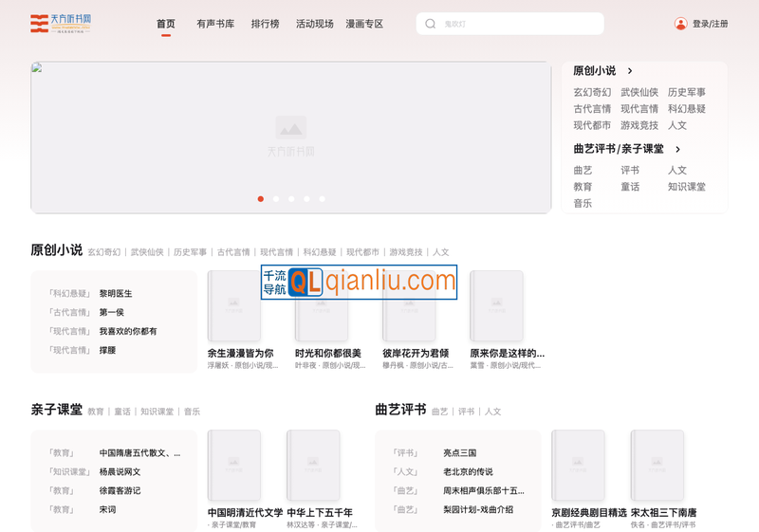
Task: Open 中华上下五千年 book cover
Action: pos(313,466)
